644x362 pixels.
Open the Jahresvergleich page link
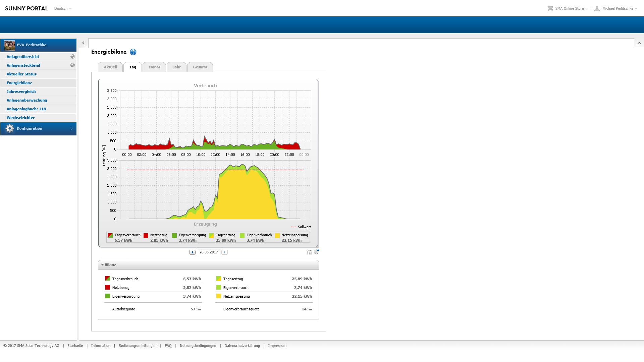coord(21,92)
